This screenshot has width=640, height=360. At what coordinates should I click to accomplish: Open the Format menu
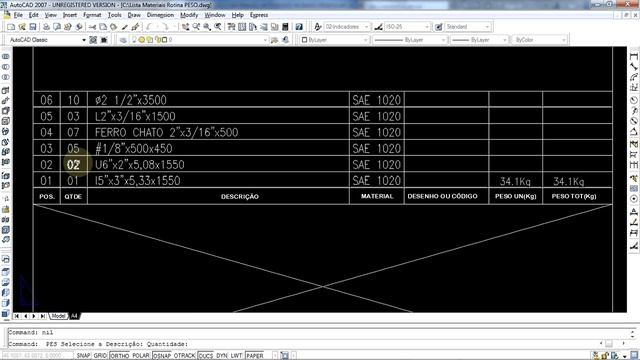click(x=92, y=15)
